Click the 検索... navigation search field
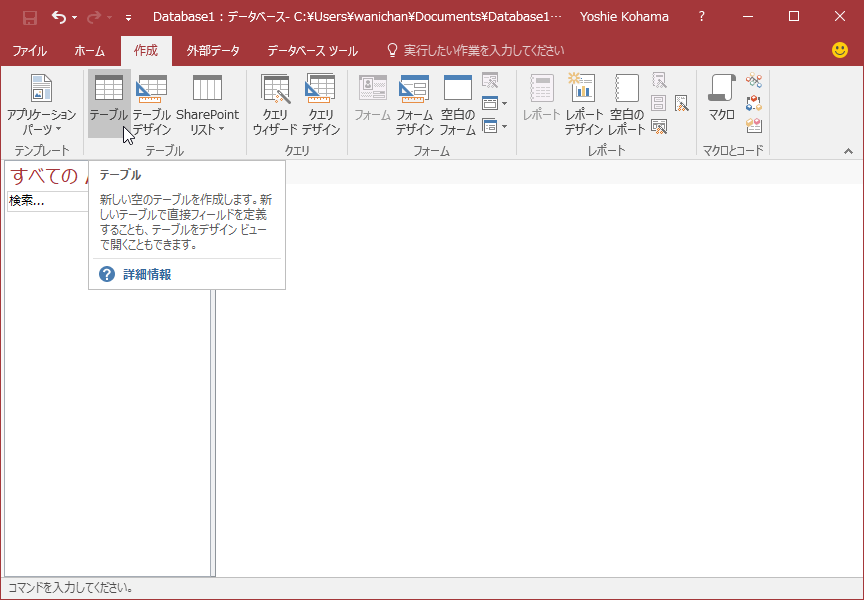 [x=48, y=201]
